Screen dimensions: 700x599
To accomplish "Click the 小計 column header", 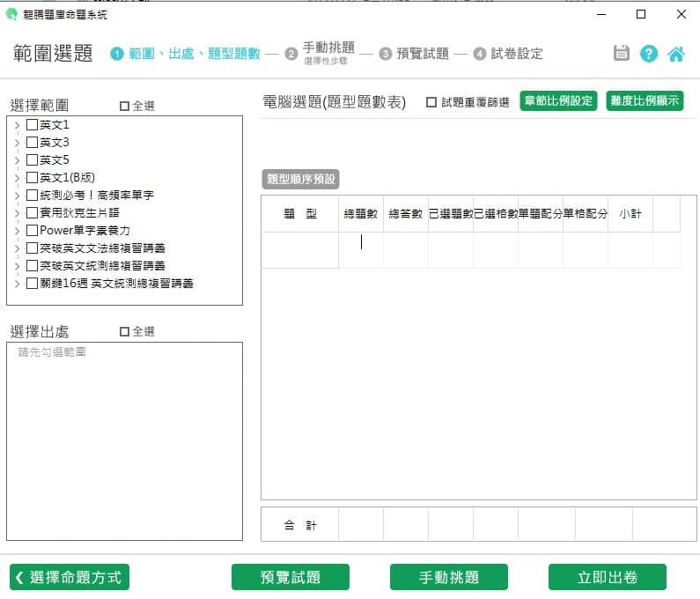I will pyautogui.click(x=630, y=214).
